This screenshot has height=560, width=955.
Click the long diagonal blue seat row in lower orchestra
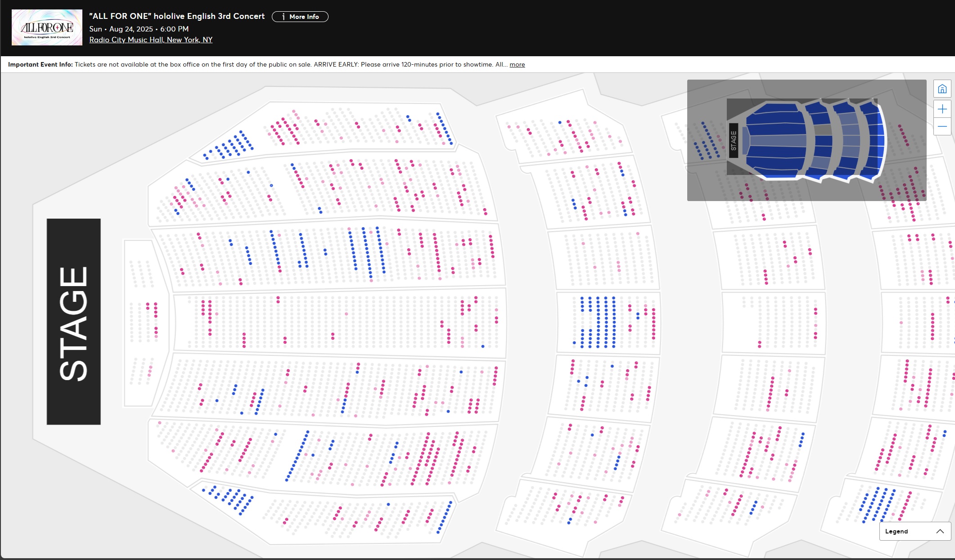coord(298,455)
